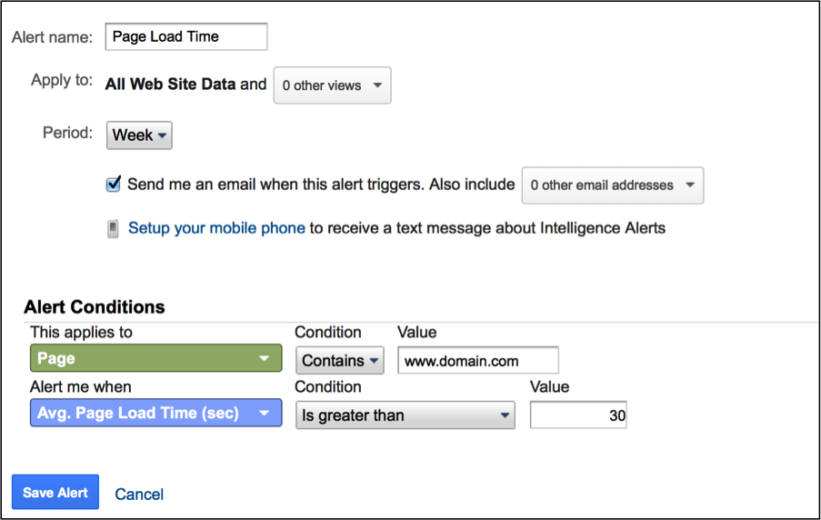Image resolution: width=821 pixels, height=520 pixels.
Task: Click the mobile phone icon
Action: pos(113,229)
